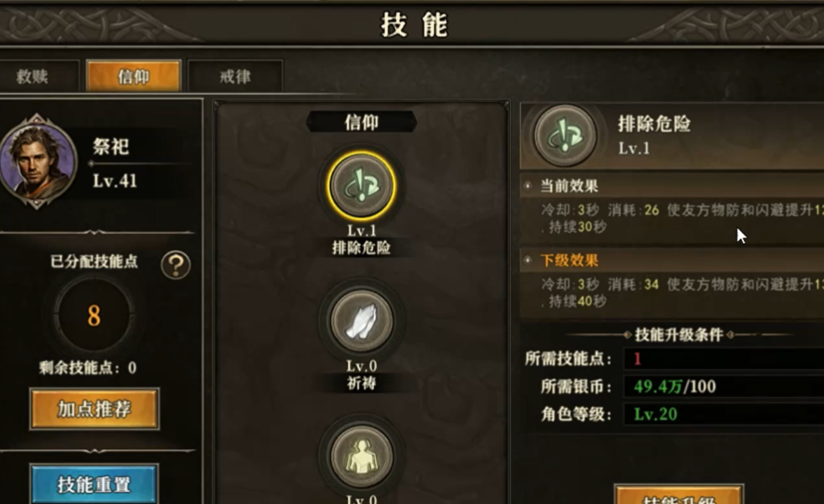Switch to the 信仰 tab

click(x=134, y=76)
